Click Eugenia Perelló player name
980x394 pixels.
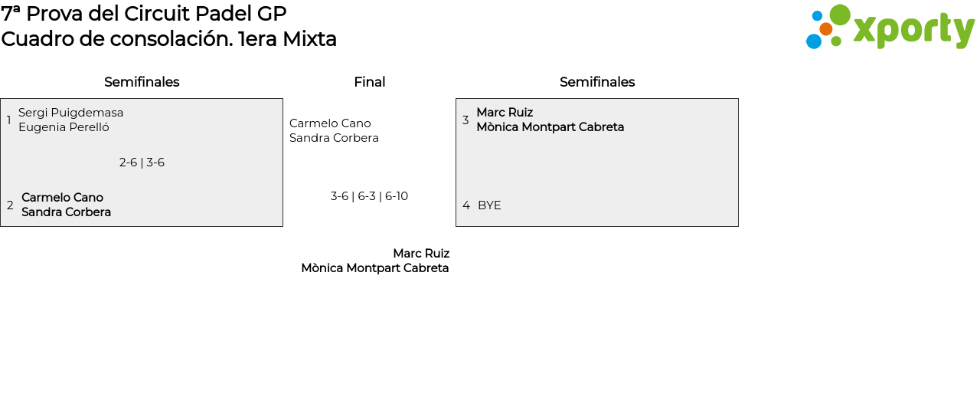click(x=64, y=127)
